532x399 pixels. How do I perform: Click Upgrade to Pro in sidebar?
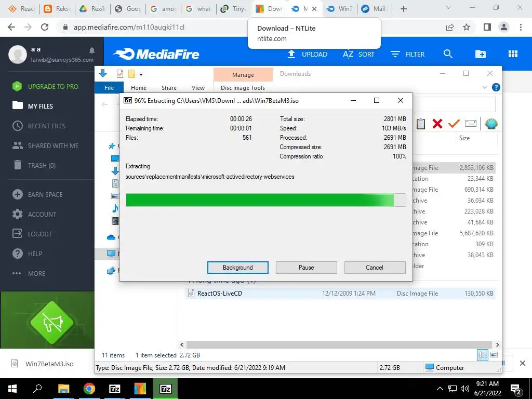pos(46,87)
